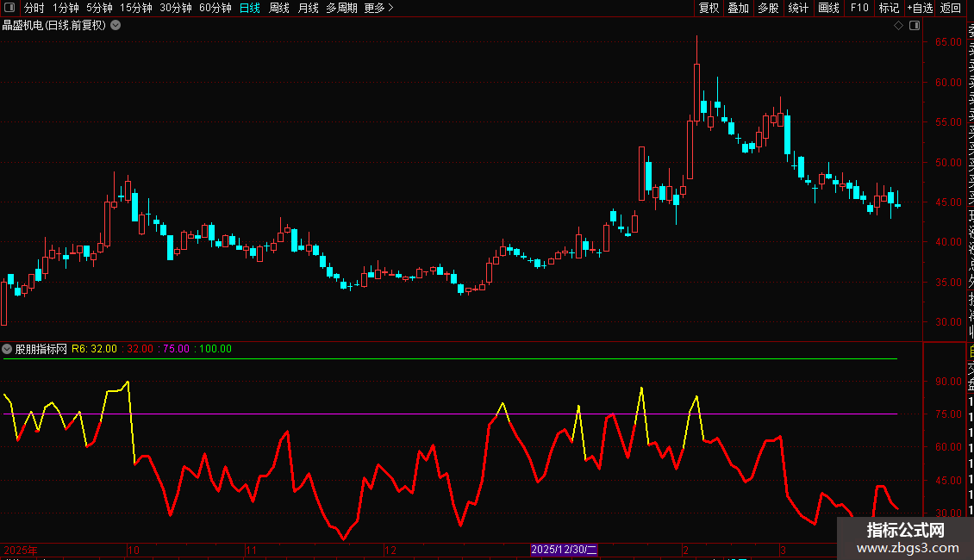Click the 叠加 overlay button
This screenshot has height=560, width=974.
click(x=738, y=8)
